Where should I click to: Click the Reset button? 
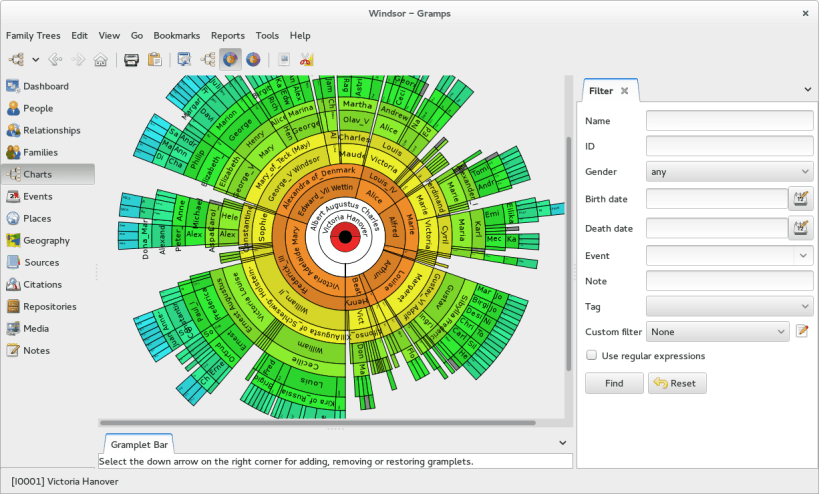click(x=677, y=383)
